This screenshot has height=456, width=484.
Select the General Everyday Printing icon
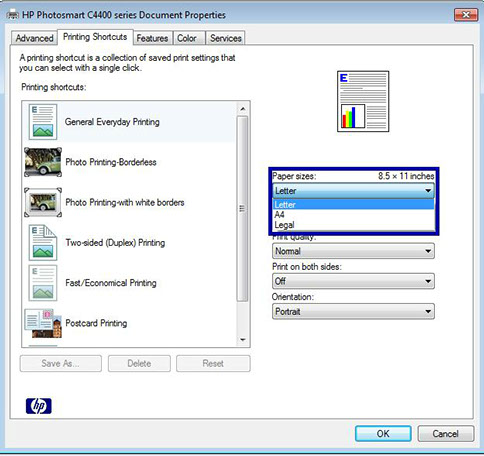click(x=43, y=122)
